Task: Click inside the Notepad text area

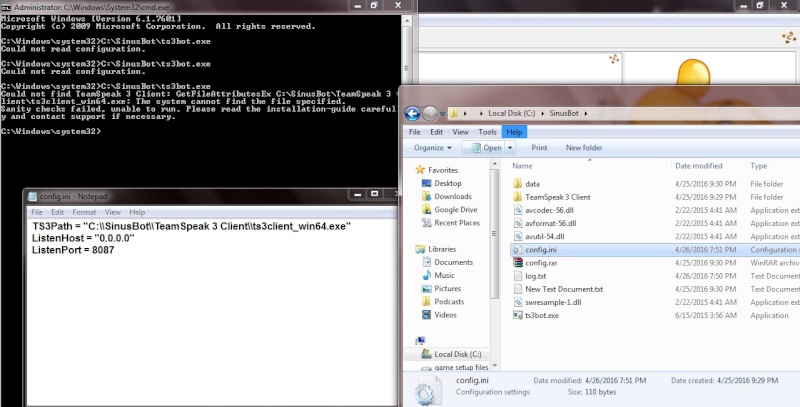Action: 212,312
